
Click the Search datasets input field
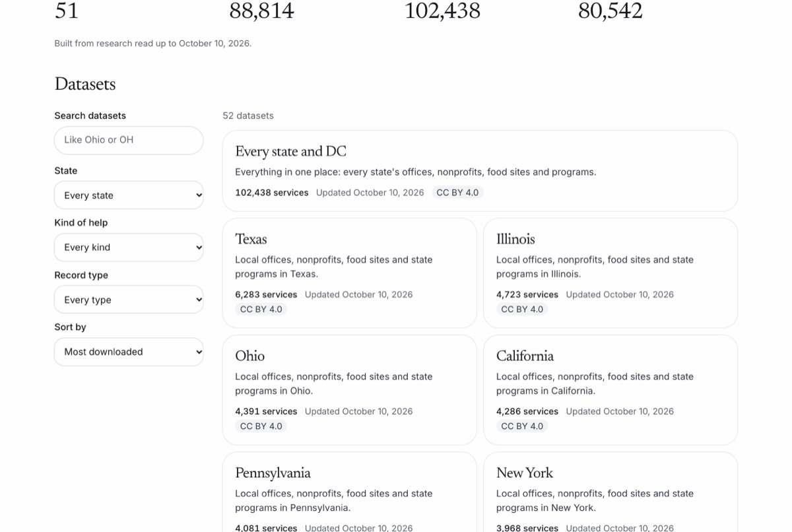coord(129,140)
